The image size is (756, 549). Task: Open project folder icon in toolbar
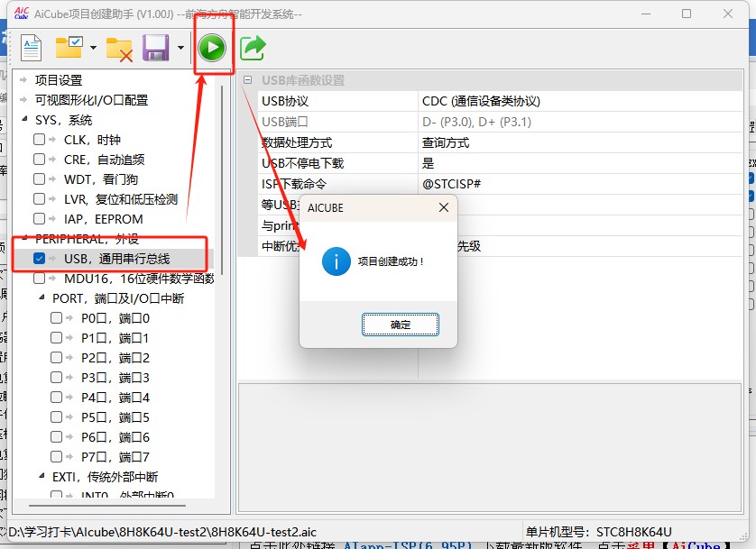pos(69,47)
